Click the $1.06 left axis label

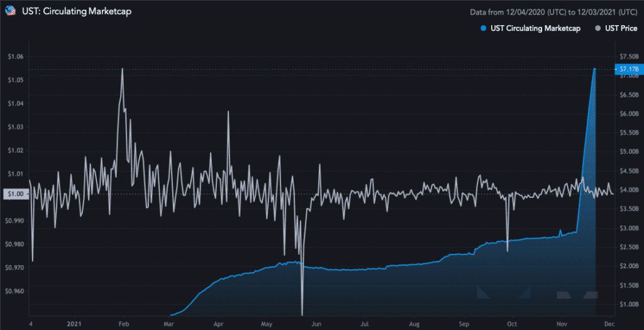(15, 57)
